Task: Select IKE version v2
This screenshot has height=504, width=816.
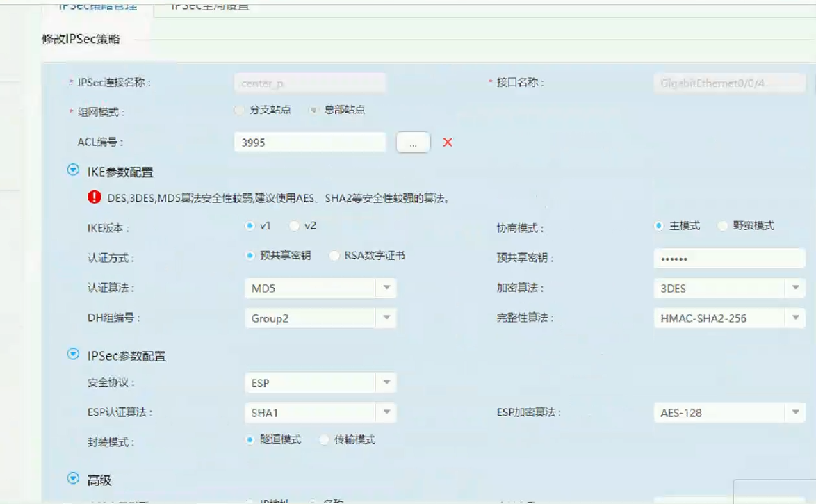Action: click(x=295, y=226)
